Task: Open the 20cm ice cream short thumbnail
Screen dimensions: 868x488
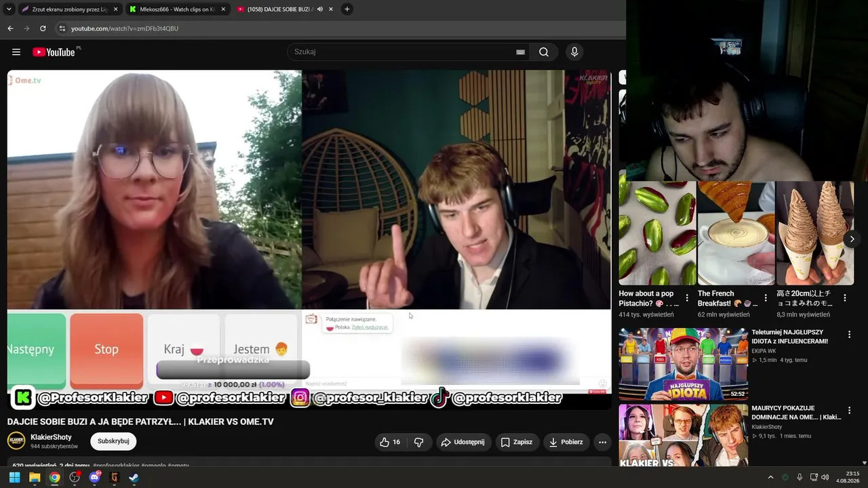Action: point(815,233)
